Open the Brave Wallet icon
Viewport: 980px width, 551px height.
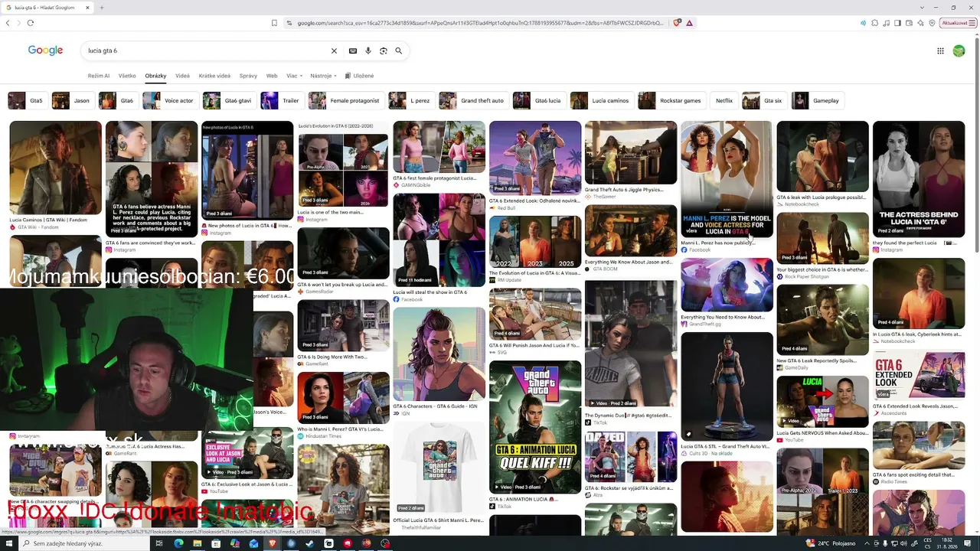(x=910, y=23)
